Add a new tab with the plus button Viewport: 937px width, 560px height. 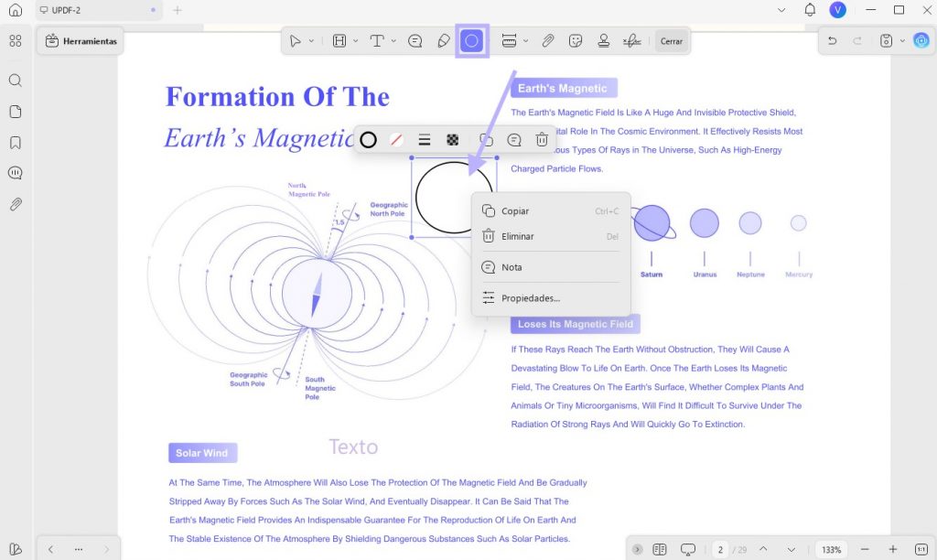[x=178, y=10]
